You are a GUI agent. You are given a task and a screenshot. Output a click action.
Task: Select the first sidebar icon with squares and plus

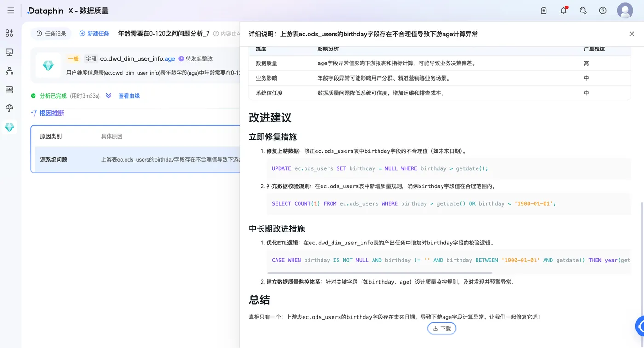[9, 33]
